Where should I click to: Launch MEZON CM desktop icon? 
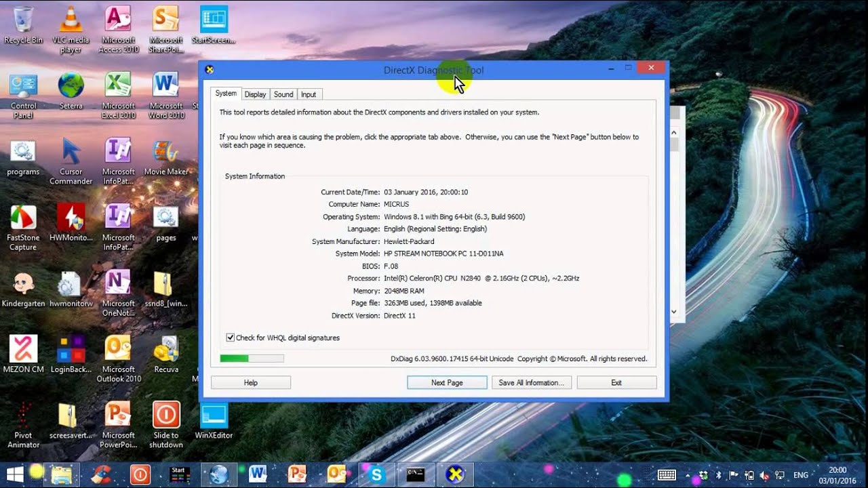coord(23,354)
